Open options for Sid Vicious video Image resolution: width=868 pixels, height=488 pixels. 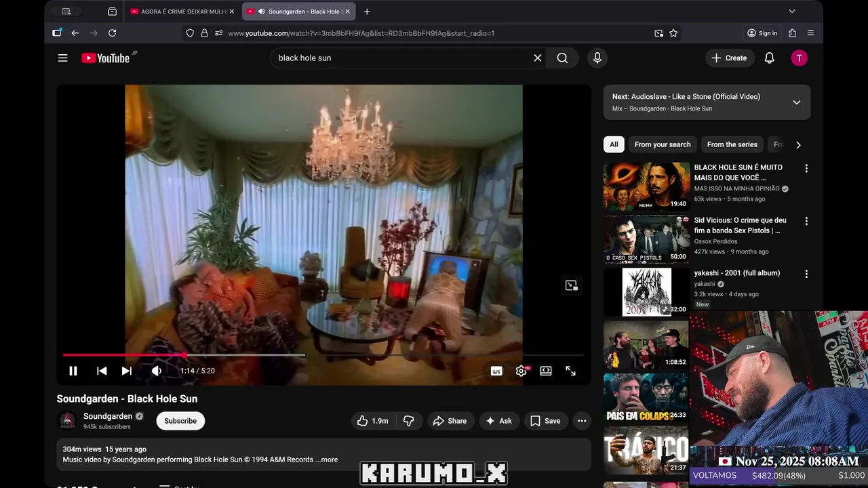coord(806,221)
